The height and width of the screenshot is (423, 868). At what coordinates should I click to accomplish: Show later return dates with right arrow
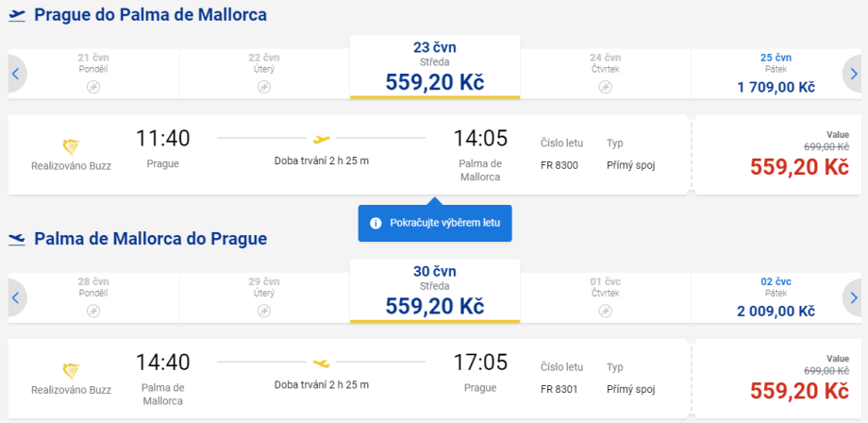tap(852, 297)
